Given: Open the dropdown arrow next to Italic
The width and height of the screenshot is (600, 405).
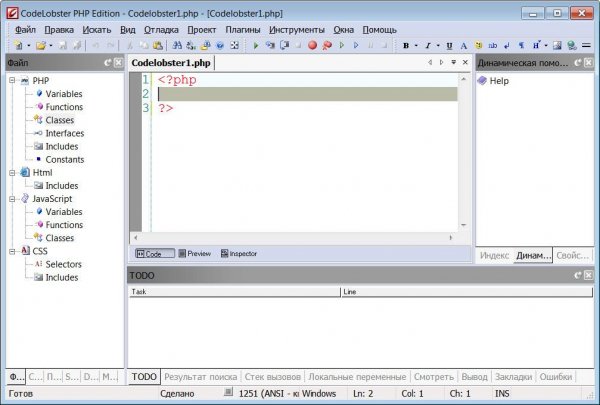Looking at the screenshot, I should click(x=438, y=46).
